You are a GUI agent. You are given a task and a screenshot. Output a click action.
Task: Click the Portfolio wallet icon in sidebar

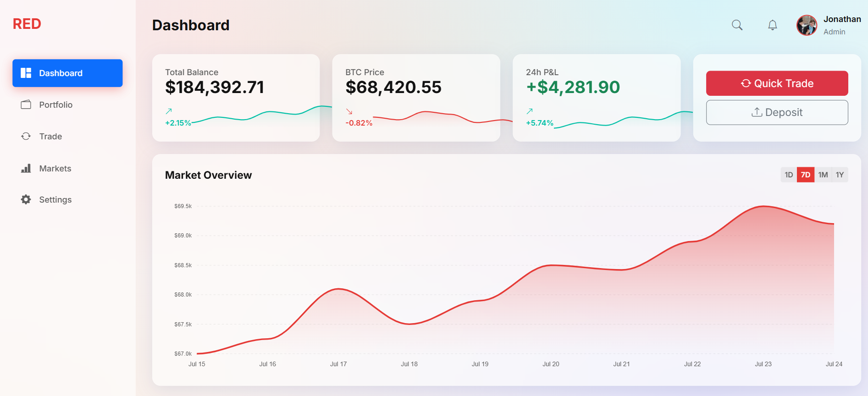(x=26, y=104)
